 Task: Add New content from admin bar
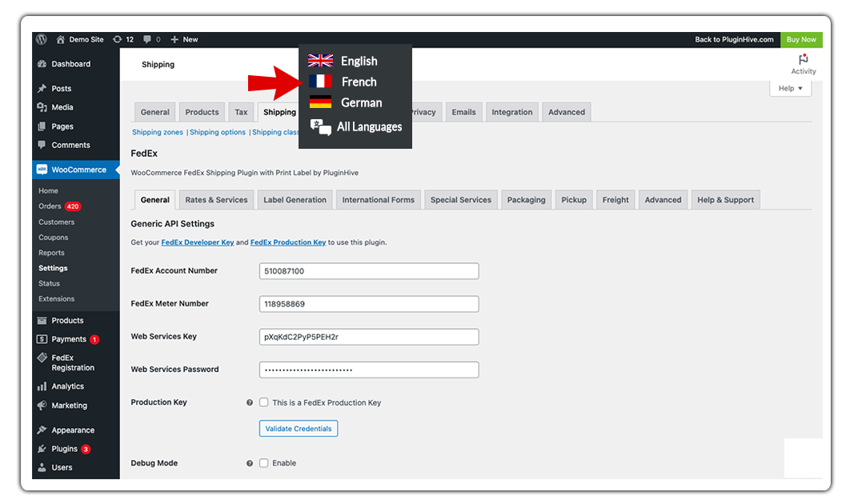click(x=184, y=39)
